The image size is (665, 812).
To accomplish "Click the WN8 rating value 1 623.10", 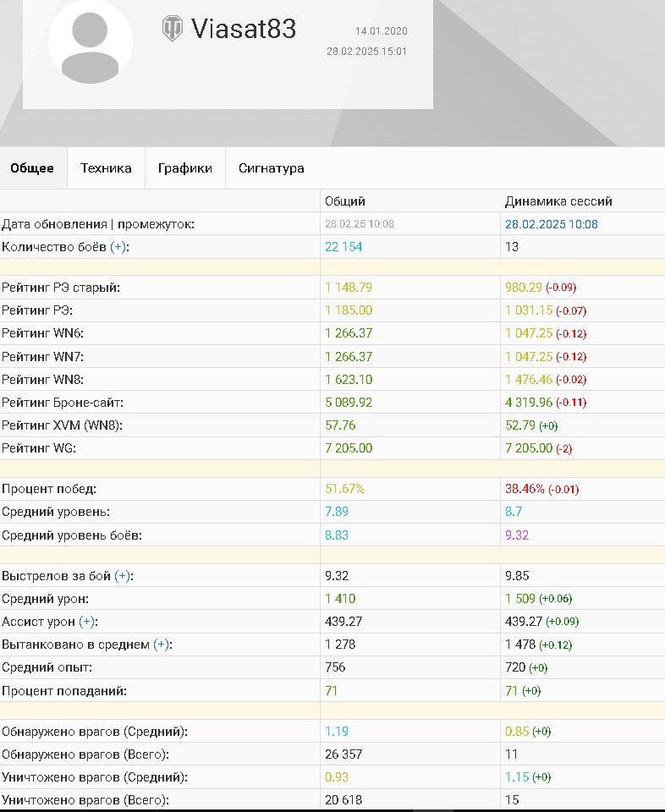I will [x=349, y=380].
